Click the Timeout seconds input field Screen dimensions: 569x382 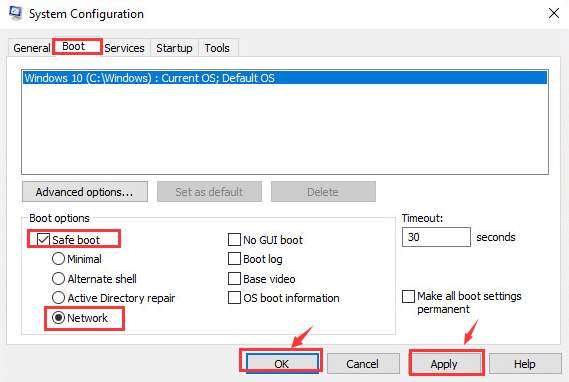[x=436, y=237]
